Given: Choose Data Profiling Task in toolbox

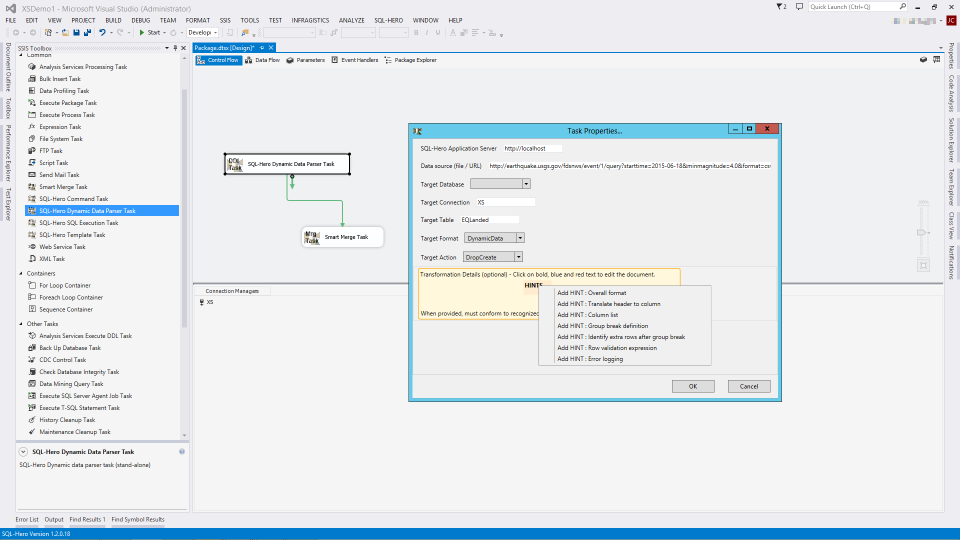Looking at the screenshot, I should [64, 91].
